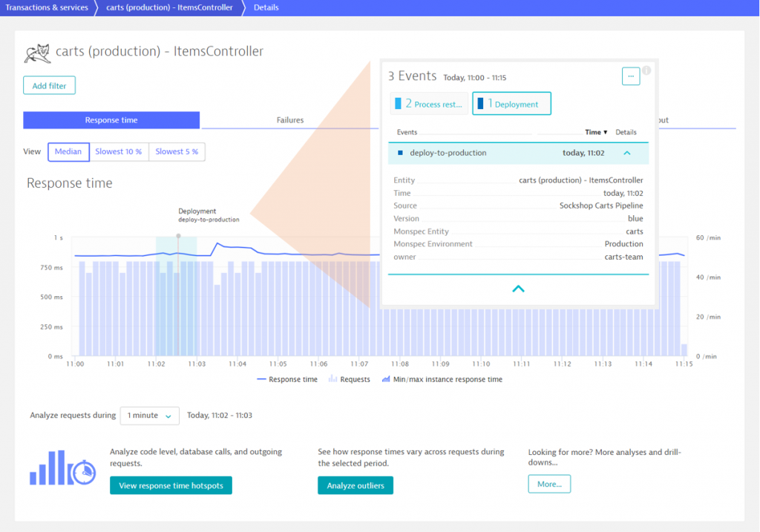Click the deploy-to-production marker on chart

(x=178, y=236)
